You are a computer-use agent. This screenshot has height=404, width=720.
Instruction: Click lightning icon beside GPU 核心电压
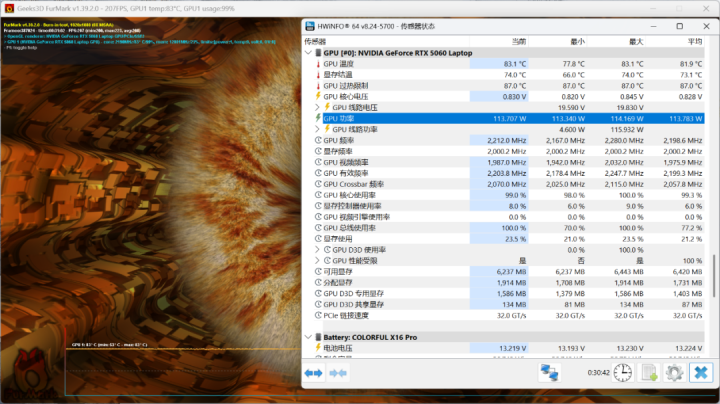pyautogui.click(x=318, y=96)
